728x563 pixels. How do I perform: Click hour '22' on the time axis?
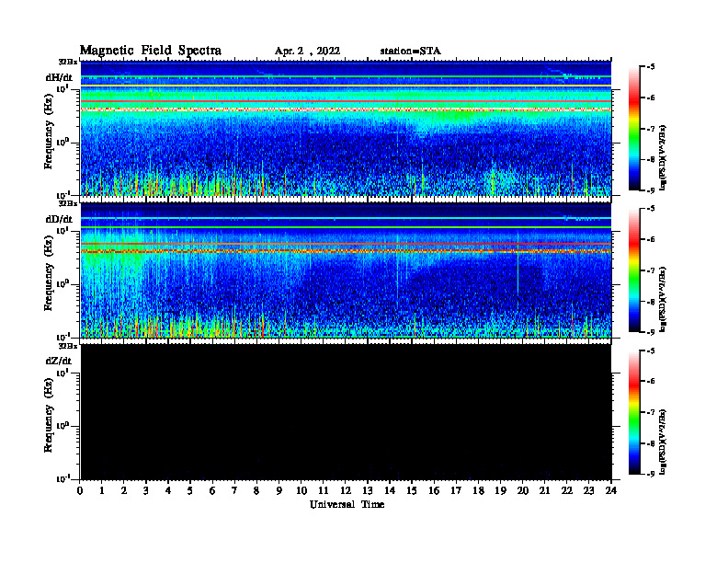(x=567, y=491)
